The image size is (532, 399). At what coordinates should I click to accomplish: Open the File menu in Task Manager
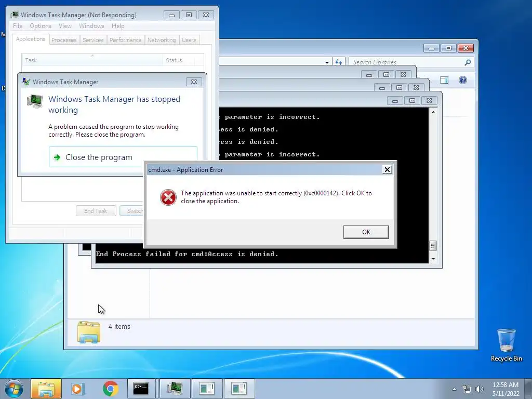coord(18,26)
